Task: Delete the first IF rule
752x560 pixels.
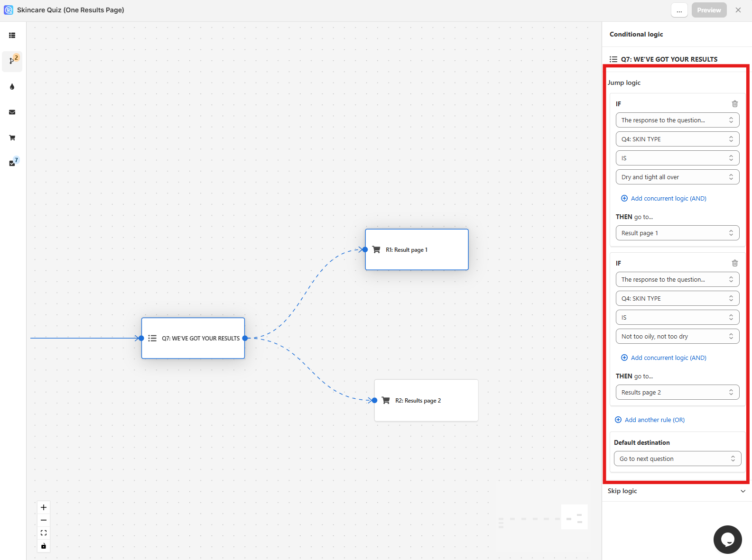Action: click(x=735, y=104)
